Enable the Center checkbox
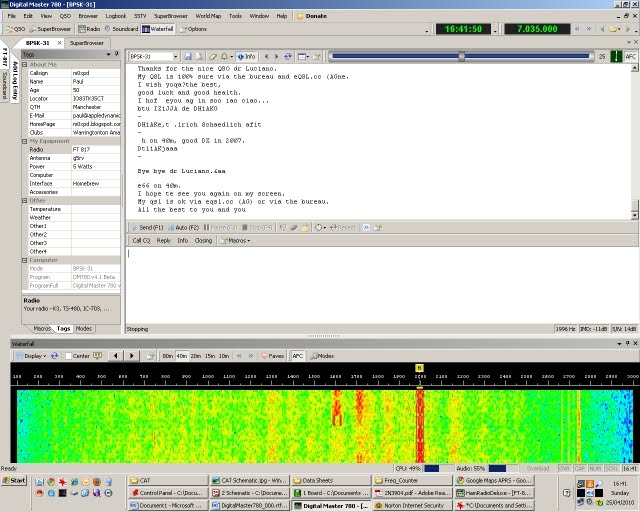The width and height of the screenshot is (640, 512). (69, 356)
